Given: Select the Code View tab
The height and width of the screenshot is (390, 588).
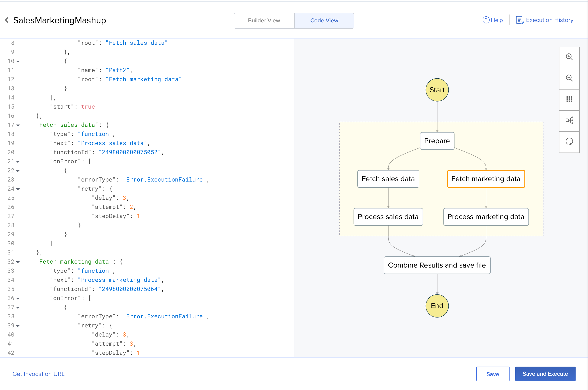Looking at the screenshot, I should pyautogui.click(x=324, y=21).
